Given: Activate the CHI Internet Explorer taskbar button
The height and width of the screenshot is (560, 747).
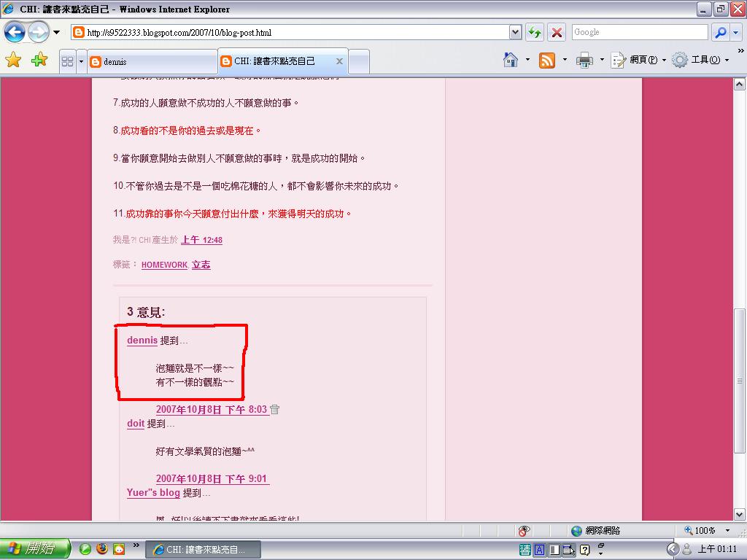Looking at the screenshot, I should (203, 550).
